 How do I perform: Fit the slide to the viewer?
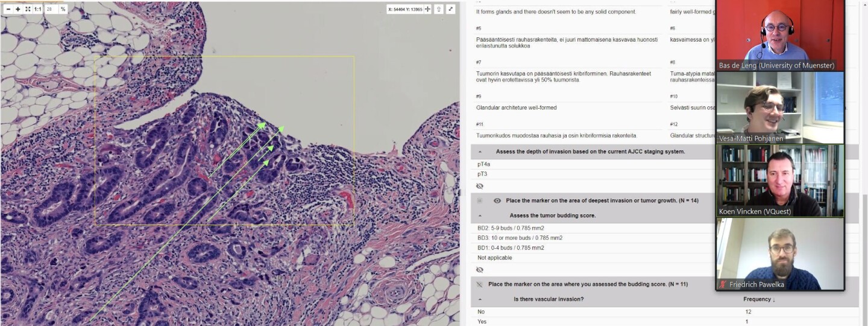click(28, 9)
